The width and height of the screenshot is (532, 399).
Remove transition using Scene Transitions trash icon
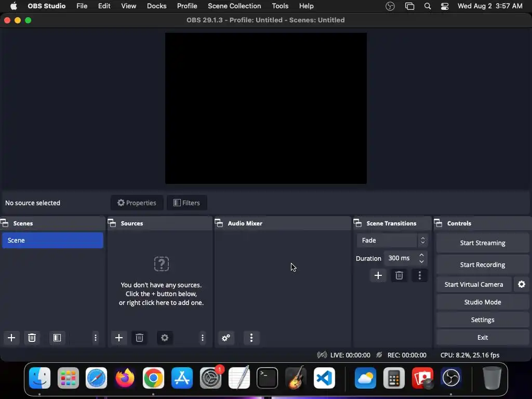[x=399, y=275]
